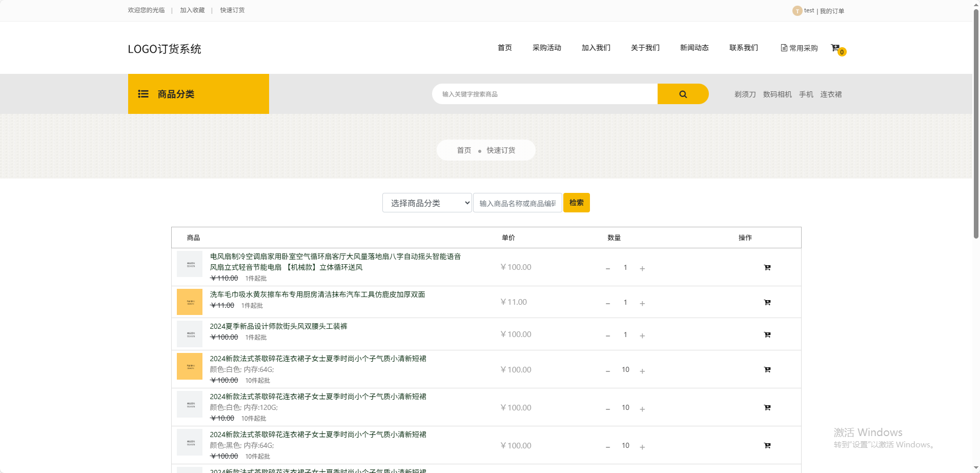Open 采购活动 in the navigation menu
Viewport: 980px width, 473px height.
(546, 48)
